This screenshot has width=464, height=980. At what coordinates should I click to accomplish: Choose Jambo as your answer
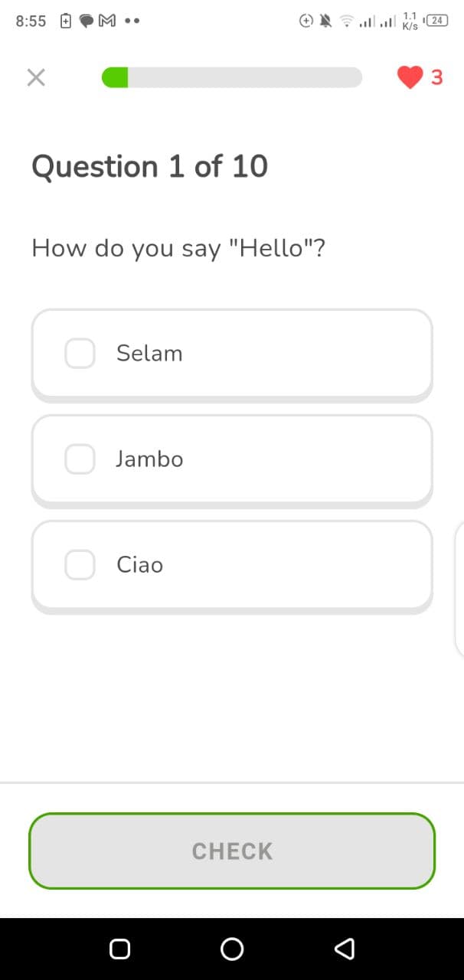point(231,459)
